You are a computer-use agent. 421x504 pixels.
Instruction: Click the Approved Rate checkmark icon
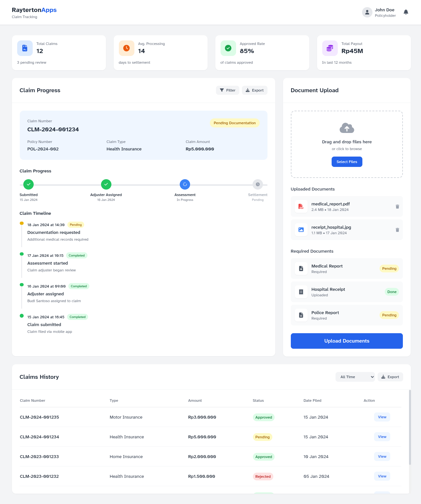(x=228, y=48)
